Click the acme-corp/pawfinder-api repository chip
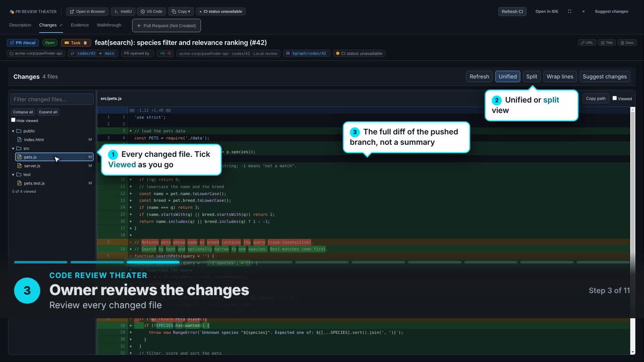This screenshot has height=362, width=644. click(x=36, y=53)
